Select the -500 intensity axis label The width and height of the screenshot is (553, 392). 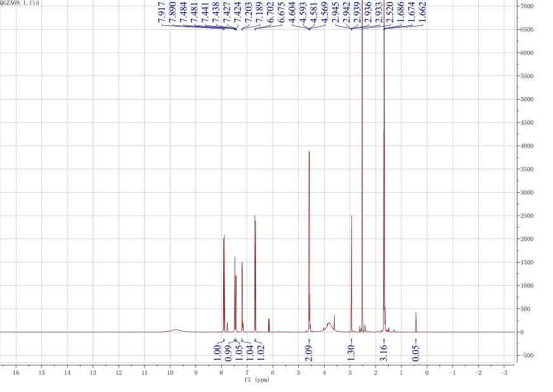(x=526, y=356)
